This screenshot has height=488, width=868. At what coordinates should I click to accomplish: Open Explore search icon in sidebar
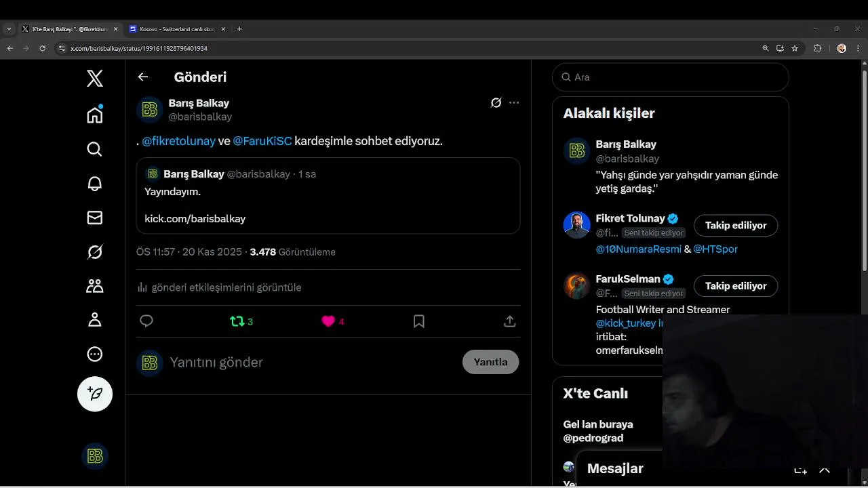pyautogui.click(x=95, y=149)
